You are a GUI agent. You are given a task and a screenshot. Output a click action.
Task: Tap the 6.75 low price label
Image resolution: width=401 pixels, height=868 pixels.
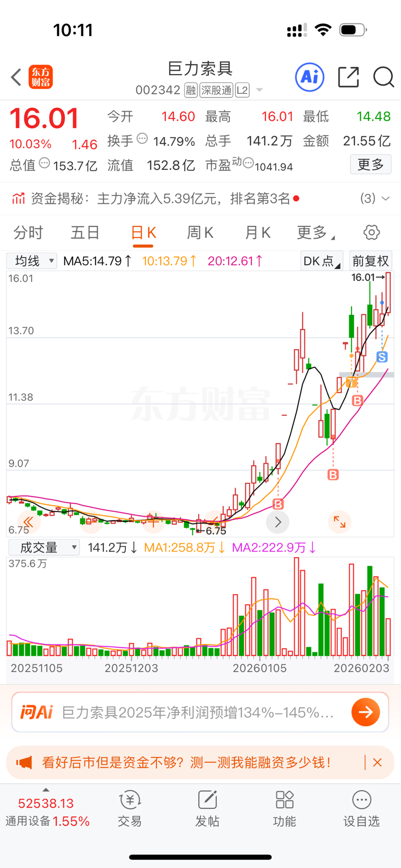click(x=216, y=531)
